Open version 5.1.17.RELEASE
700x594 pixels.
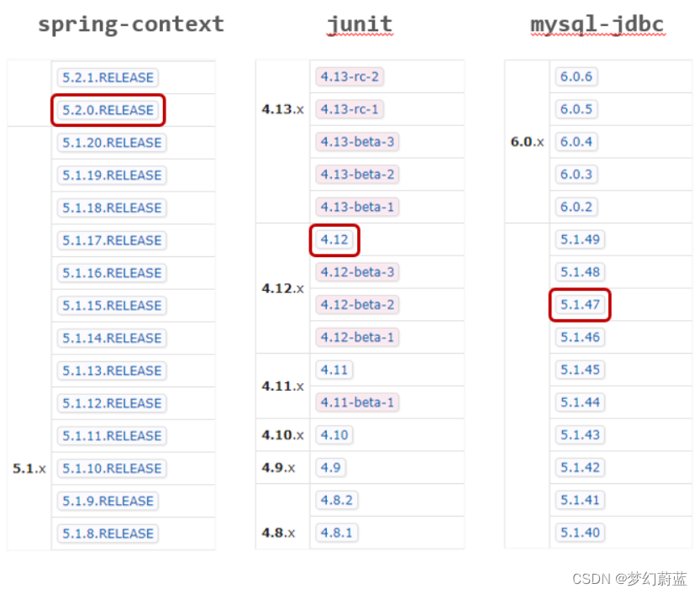point(112,240)
